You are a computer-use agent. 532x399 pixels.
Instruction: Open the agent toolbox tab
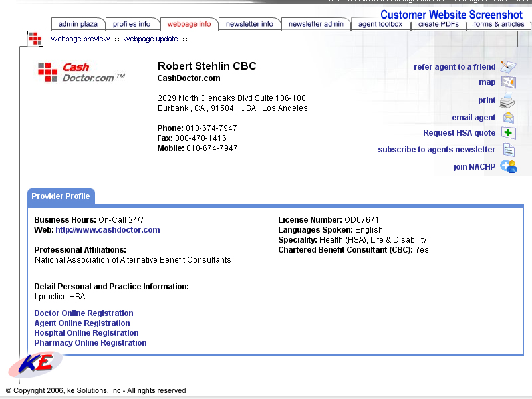coord(380,24)
